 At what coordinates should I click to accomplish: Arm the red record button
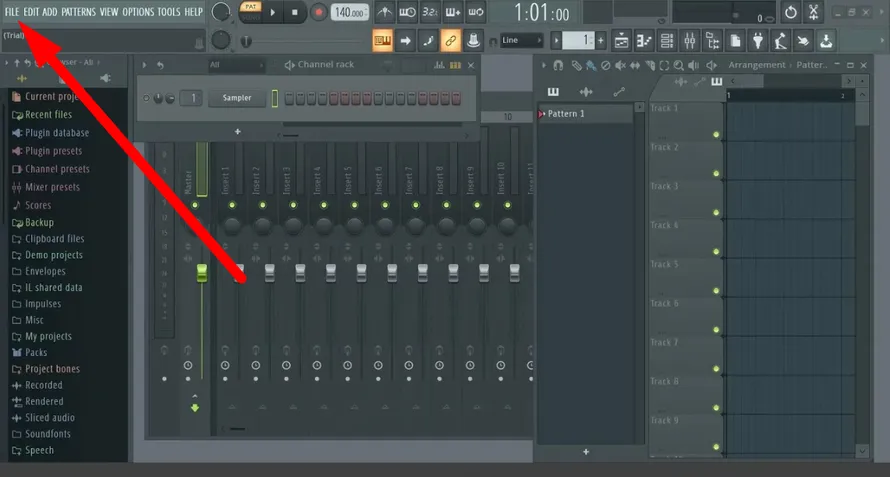coord(318,12)
